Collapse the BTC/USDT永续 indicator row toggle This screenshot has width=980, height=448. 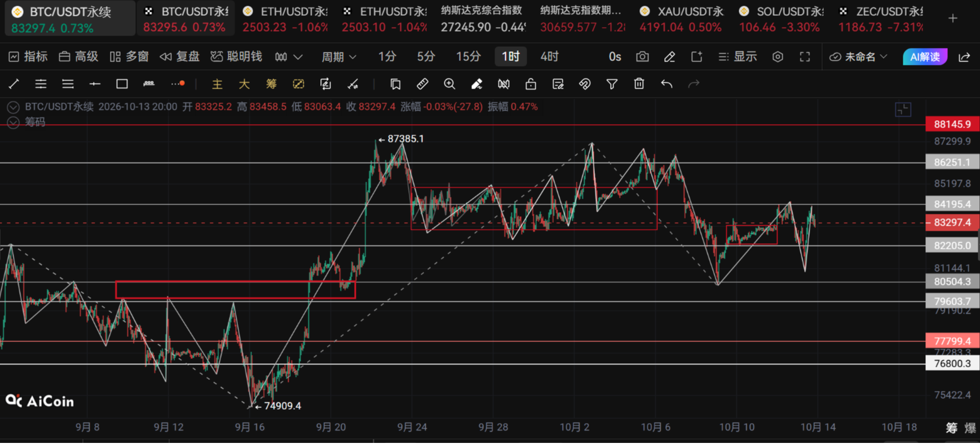[13, 107]
